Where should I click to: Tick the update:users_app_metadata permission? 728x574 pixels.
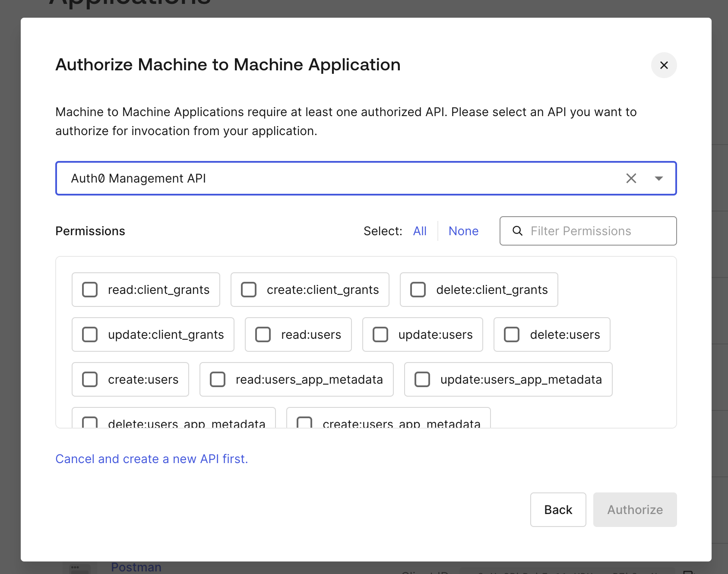[x=422, y=379]
